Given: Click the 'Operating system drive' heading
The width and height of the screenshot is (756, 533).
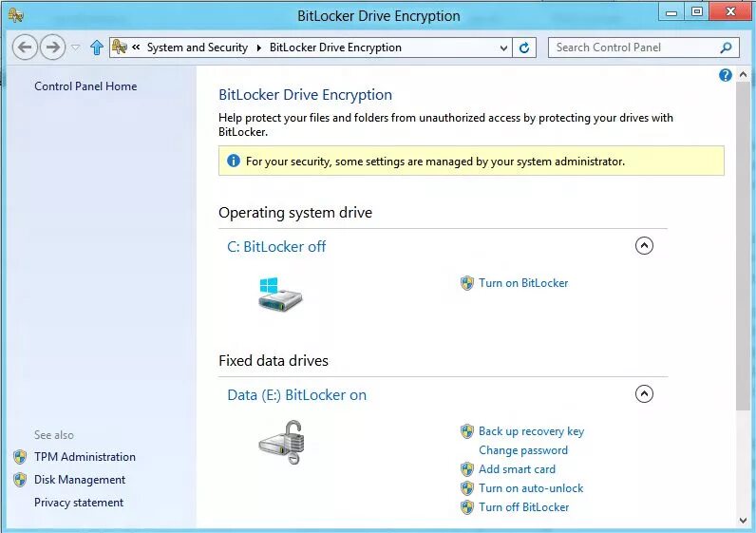Looking at the screenshot, I should coord(295,213).
